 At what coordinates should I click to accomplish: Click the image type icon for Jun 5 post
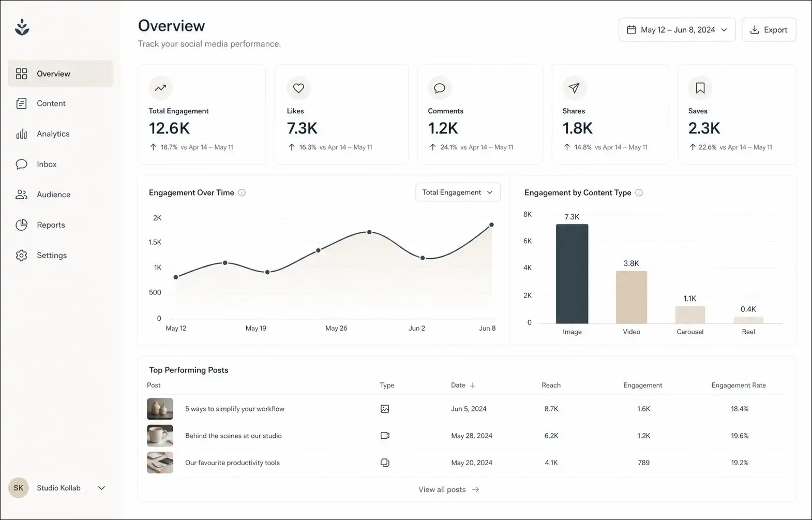coord(385,409)
